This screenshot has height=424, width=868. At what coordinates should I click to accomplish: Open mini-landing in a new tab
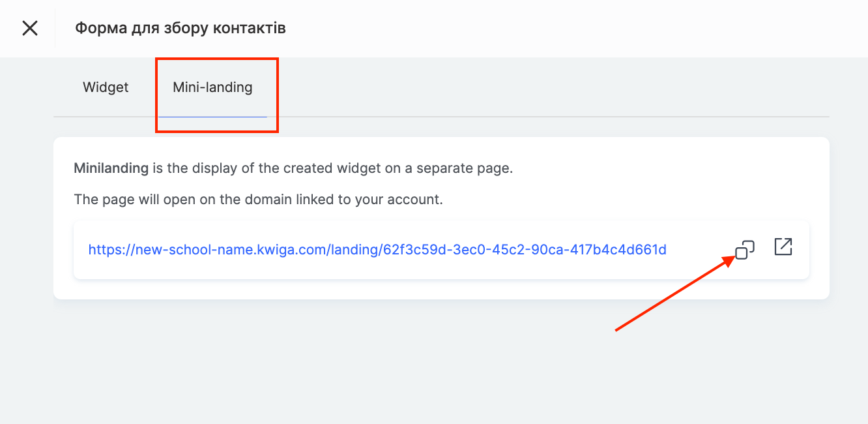783,247
